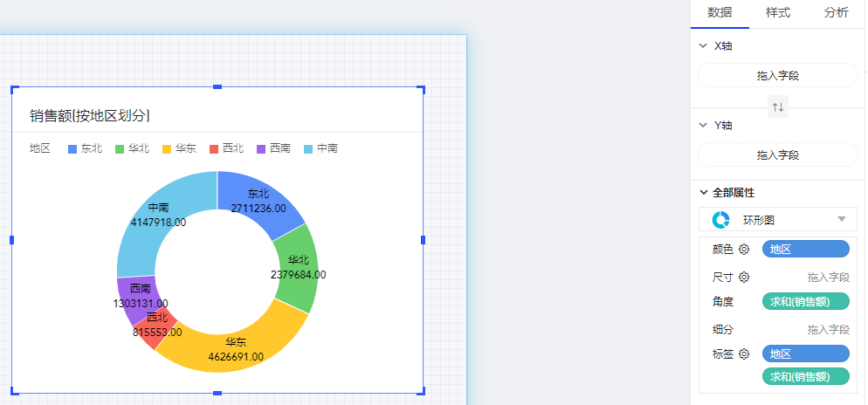This screenshot has width=868, height=405.
Task: Switch to the 分析 tab
Action: tap(836, 13)
